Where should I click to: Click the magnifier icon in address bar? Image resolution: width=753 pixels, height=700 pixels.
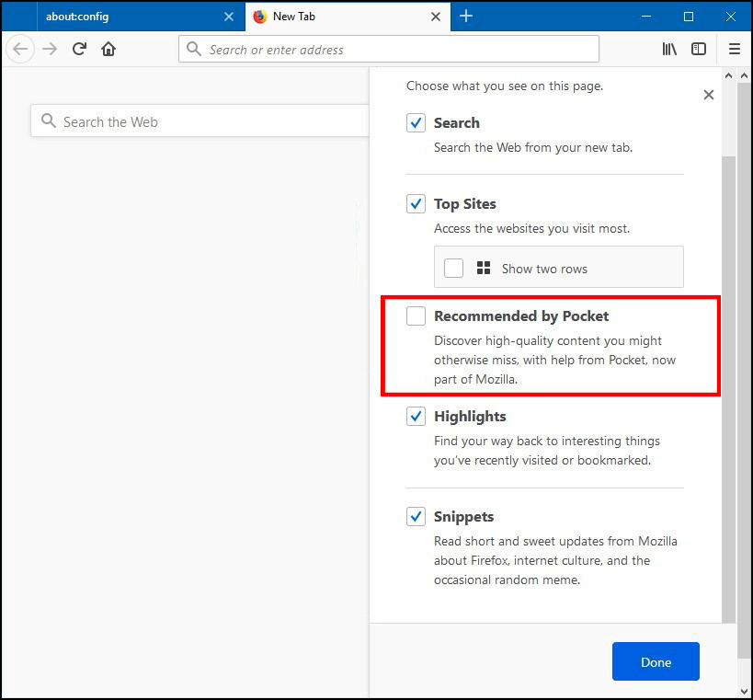click(193, 49)
